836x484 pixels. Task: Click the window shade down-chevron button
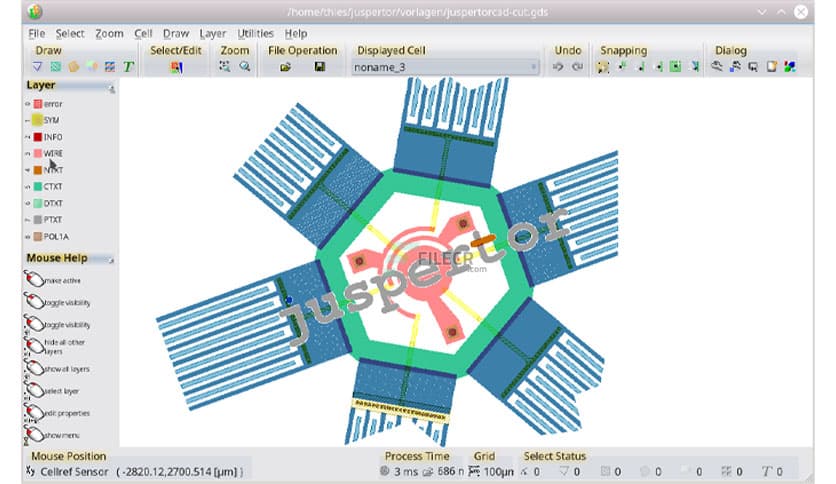pyautogui.click(x=762, y=12)
